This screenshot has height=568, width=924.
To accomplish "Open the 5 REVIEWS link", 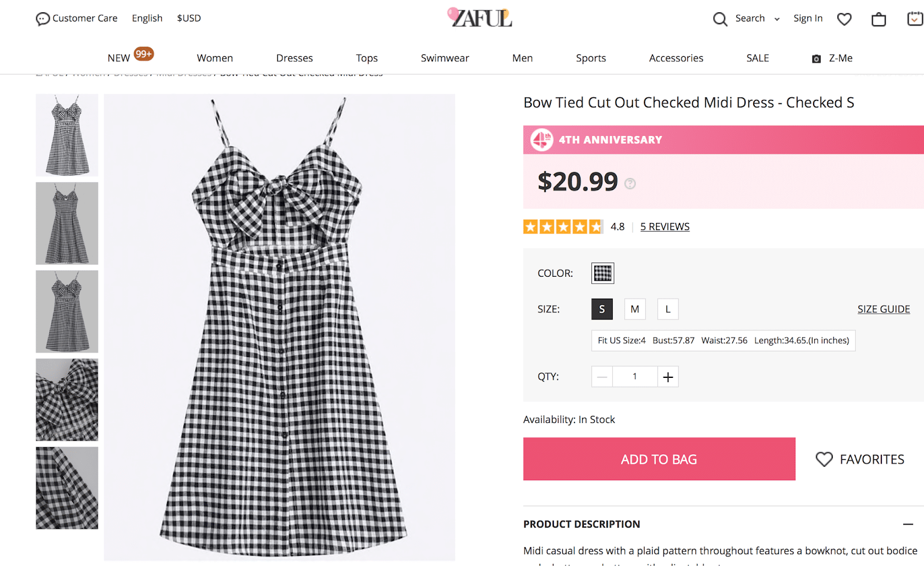I will point(665,227).
